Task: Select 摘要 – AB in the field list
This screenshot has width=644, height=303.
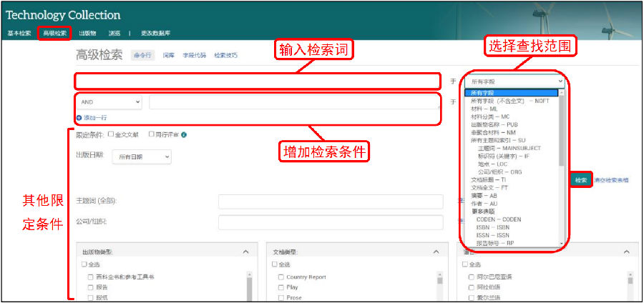Action: [484, 195]
